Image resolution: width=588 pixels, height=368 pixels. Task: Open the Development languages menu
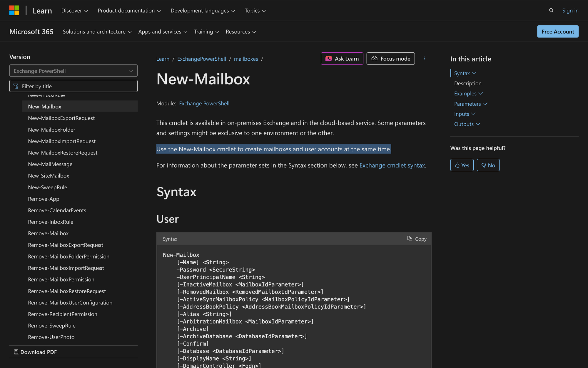tap(203, 11)
